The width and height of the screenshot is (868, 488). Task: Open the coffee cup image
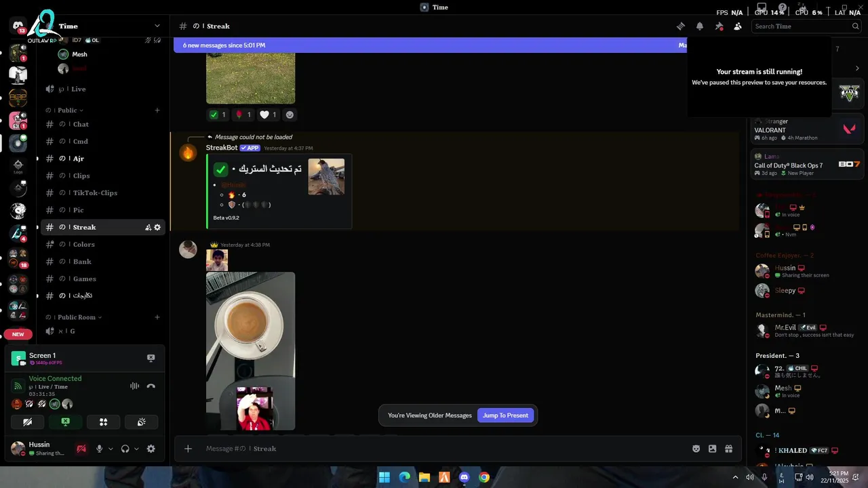(x=250, y=351)
